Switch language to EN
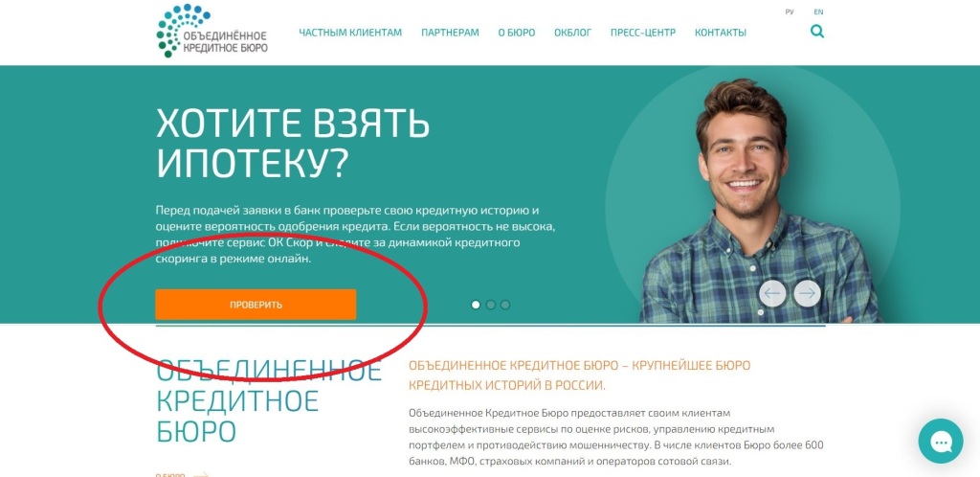Image resolution: width=980 pixels, height=477 pixels. tap(818, 11)
